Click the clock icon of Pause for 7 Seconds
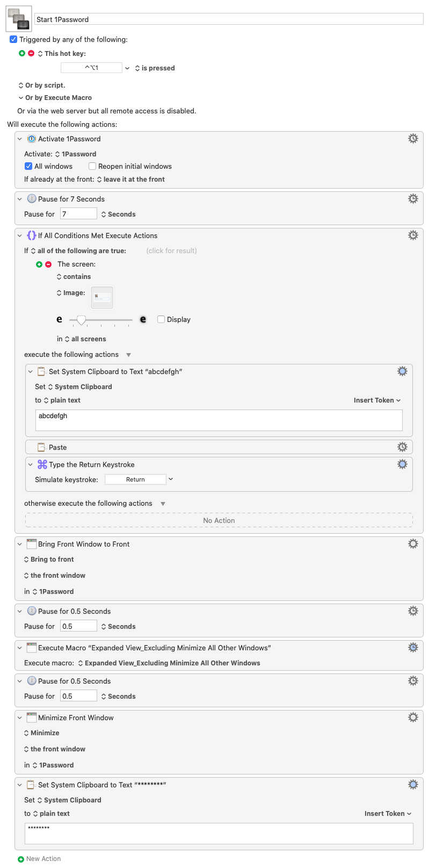Screen dimensions: 429x868 32,199
